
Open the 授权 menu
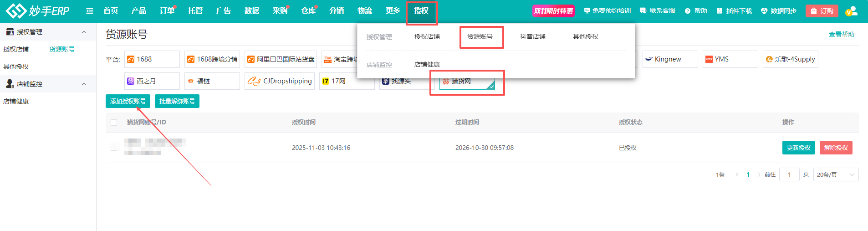click(421, 11)
